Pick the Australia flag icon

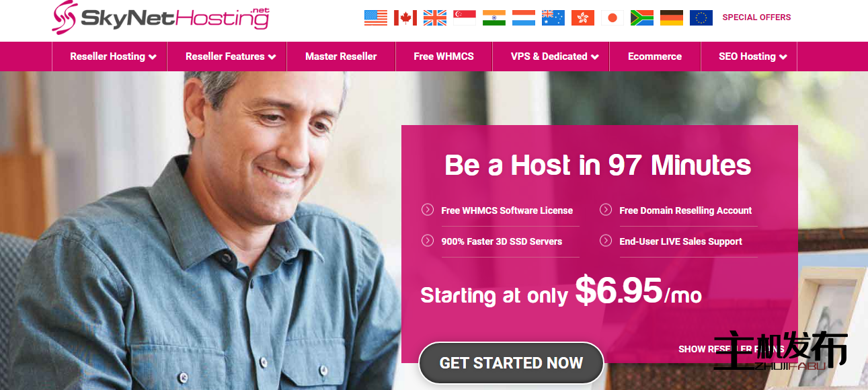pyautogui.click(x=553, y=17)
